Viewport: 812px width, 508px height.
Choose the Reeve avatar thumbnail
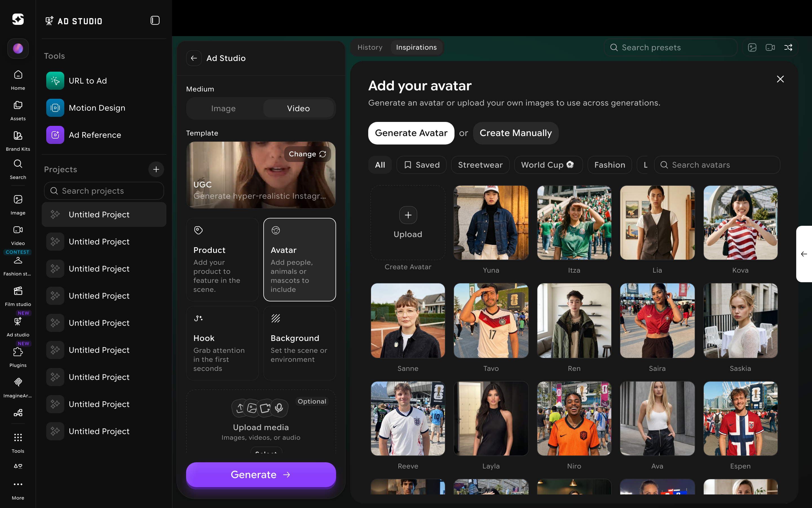(x=408, y=418)
